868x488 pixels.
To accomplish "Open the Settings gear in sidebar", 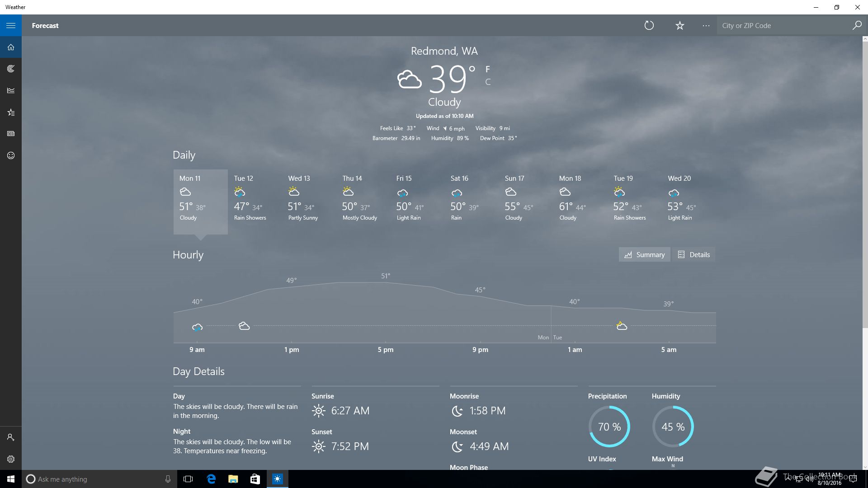I will pos(11,459).
